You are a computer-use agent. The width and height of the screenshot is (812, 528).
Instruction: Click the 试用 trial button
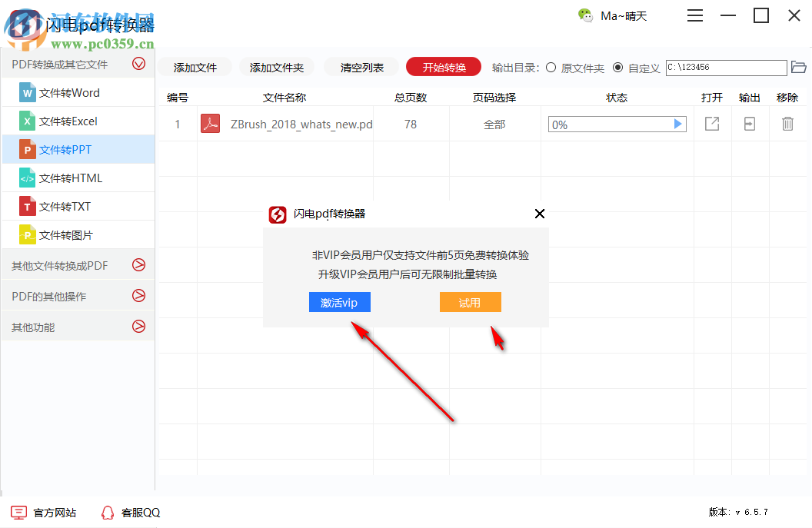(x=470, y=302)
